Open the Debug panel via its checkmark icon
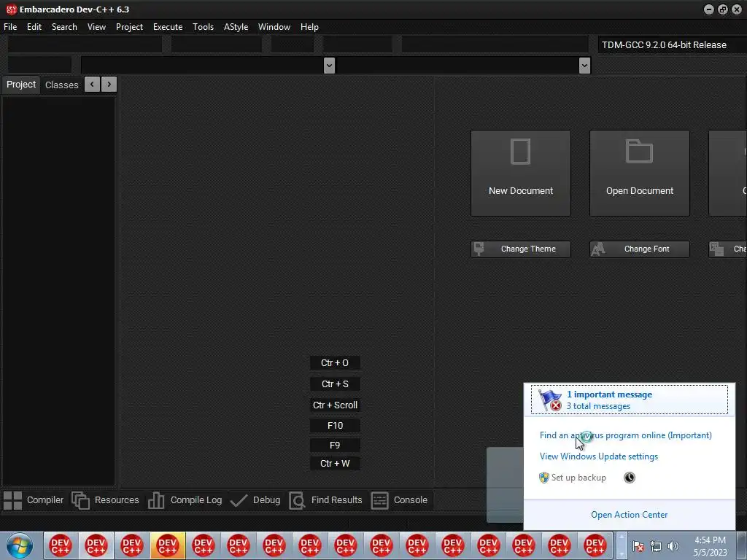The width and height of the screenshot is (747, 560). (239, 500)
